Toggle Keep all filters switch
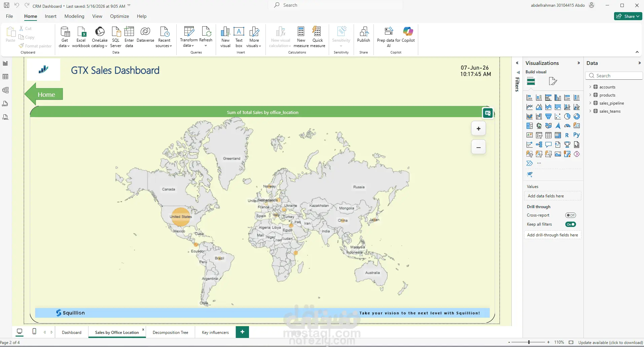 click(x=571, y=224)
